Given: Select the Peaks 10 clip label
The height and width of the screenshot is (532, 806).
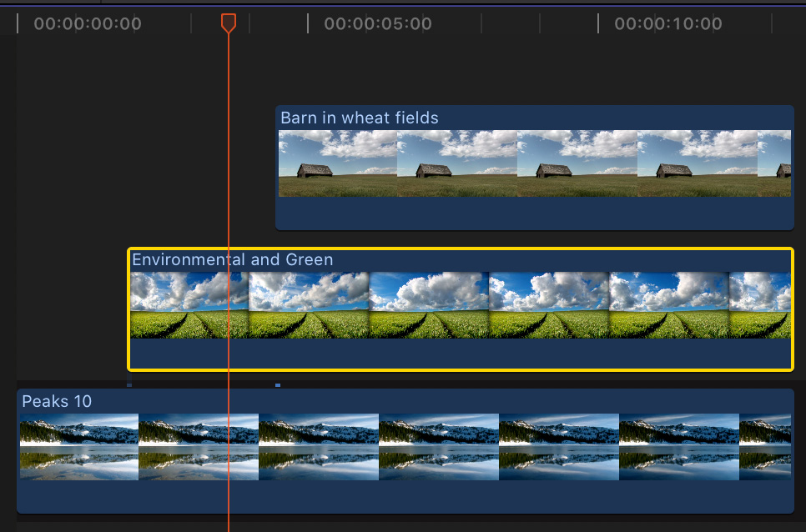Looking at the screenshot, I should (x=57, y=402).
